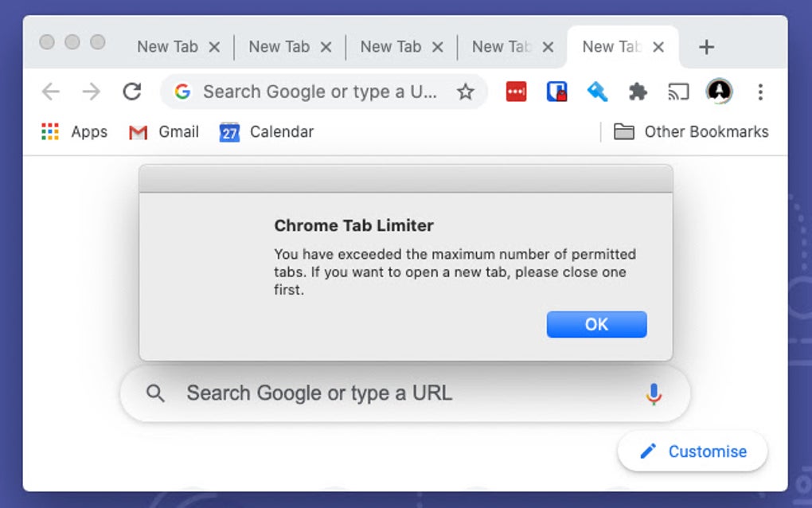812x508 pixels.
Task: Open the Gmail bookmark
Action: click(162, 132)
